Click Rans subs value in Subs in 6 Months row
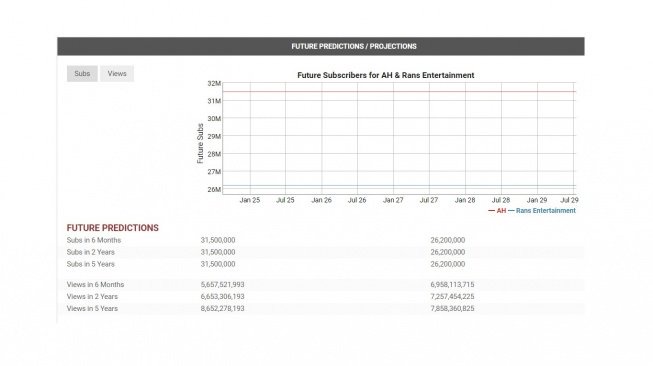Screen dimensions: 653x366 click(448, 240)
